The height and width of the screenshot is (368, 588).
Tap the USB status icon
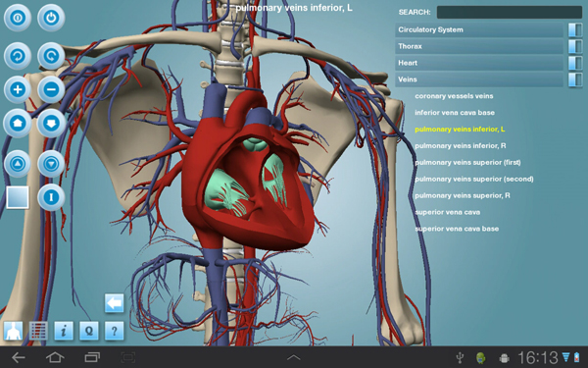click(461, 358)
